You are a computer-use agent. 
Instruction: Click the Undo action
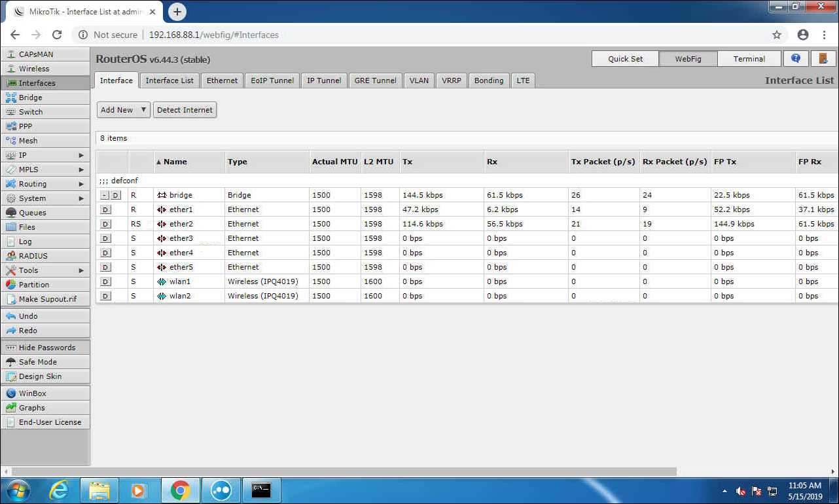(x=45, y=316)
